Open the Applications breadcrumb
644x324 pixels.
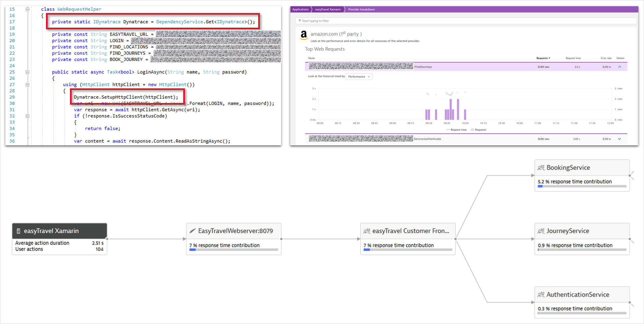point(301,9)
